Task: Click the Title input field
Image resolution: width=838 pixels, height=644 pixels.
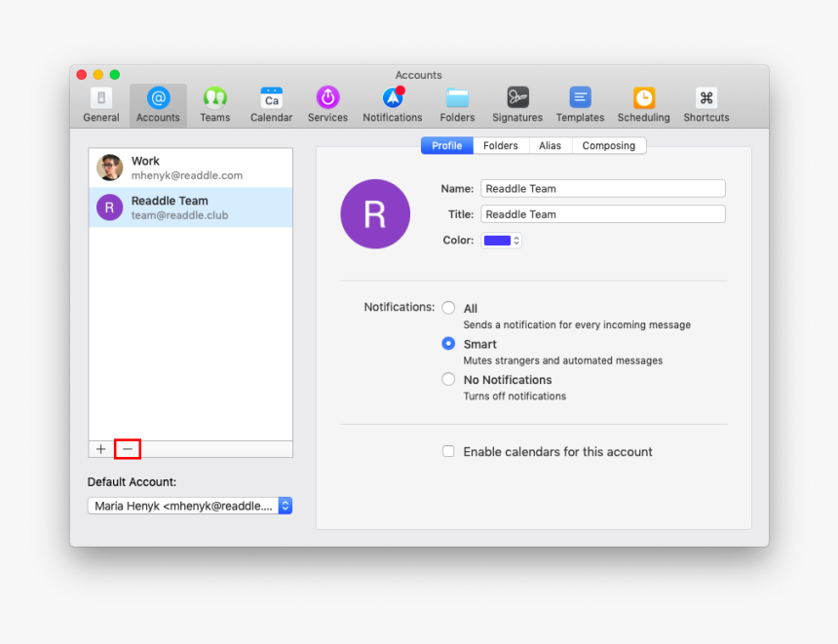Action: (x=603, y=214)
